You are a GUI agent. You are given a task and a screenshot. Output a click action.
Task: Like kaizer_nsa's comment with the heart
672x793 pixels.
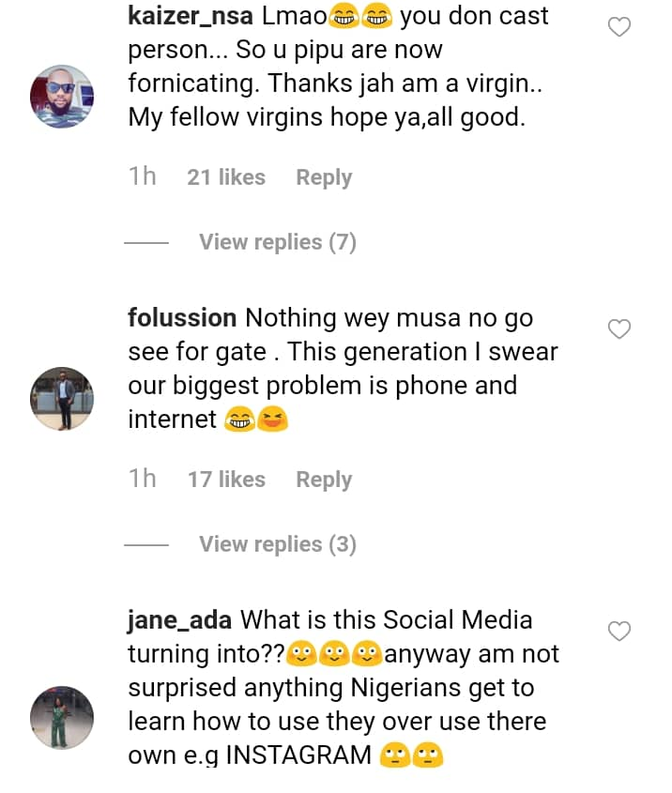(x=619, y=27)
